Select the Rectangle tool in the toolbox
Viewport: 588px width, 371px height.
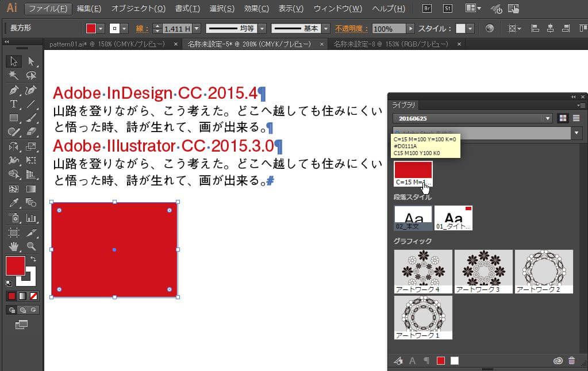13,118
